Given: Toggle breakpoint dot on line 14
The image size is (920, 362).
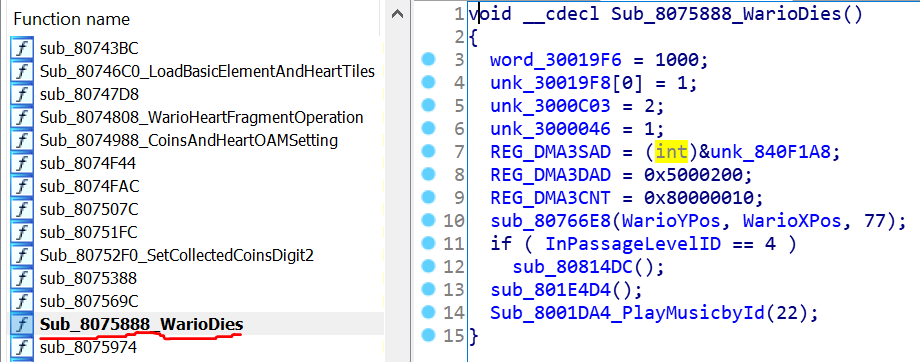Looking at the screenshot, I should [x=429, y=312].
